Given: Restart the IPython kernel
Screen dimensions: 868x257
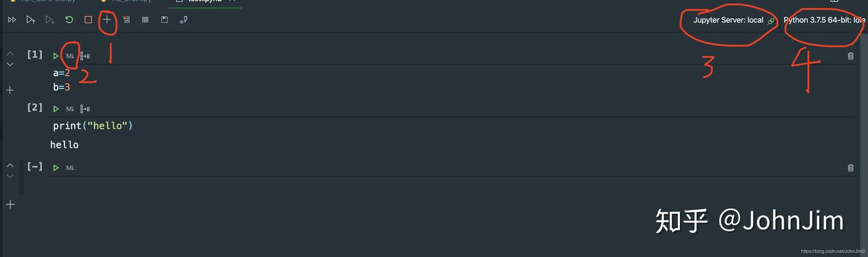Looking at the screenshot, I should pos(69,20).
